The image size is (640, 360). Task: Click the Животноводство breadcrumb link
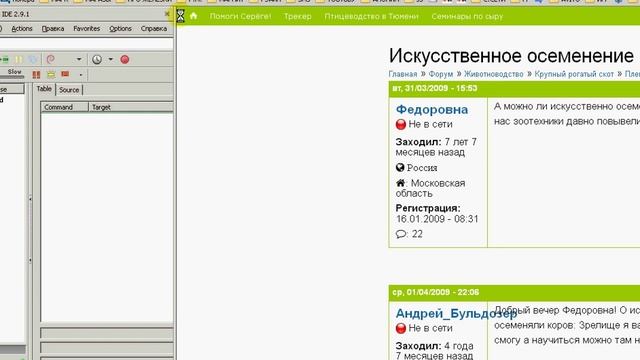point(493,74)
